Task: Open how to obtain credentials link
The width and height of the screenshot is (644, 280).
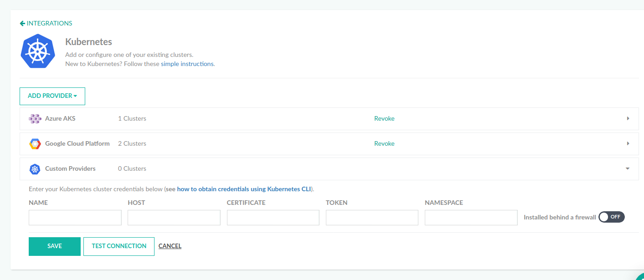Action: [244, 189]
